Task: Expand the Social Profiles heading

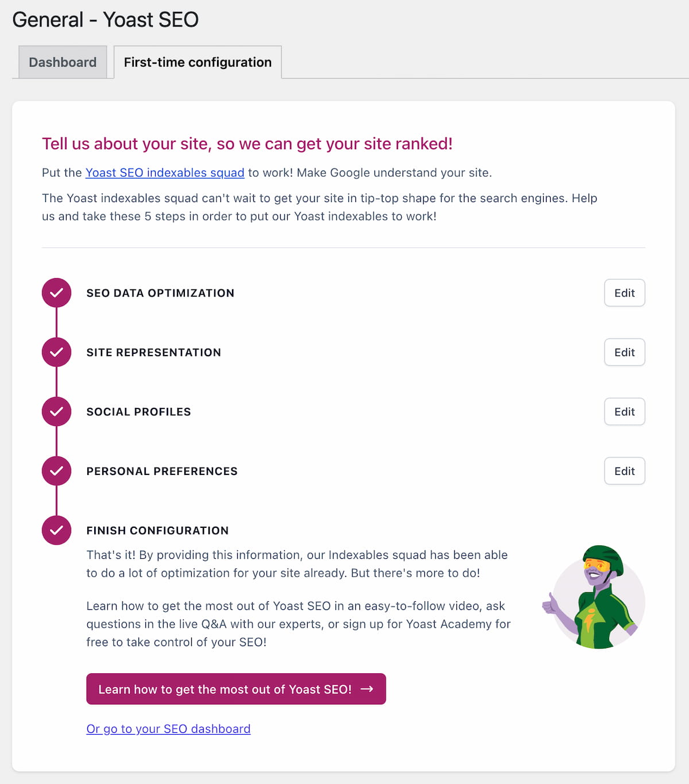Action: (x=138, y=412)
